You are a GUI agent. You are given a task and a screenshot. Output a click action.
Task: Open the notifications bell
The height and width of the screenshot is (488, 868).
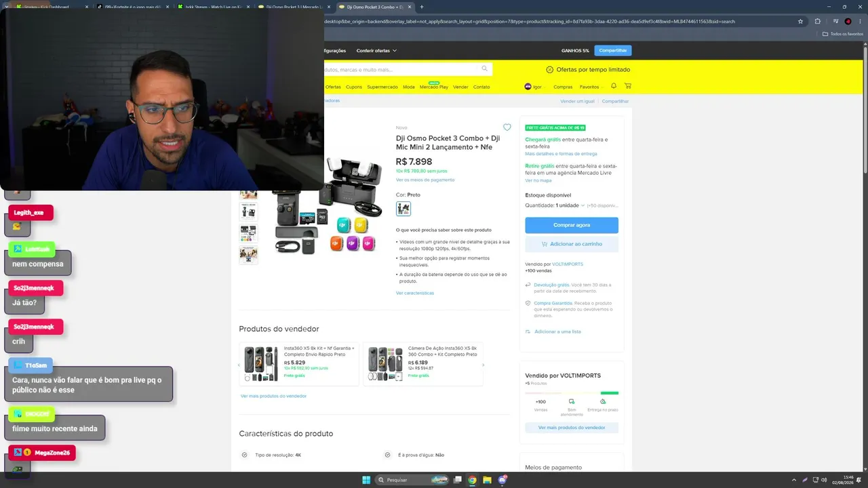coord(614,86)
